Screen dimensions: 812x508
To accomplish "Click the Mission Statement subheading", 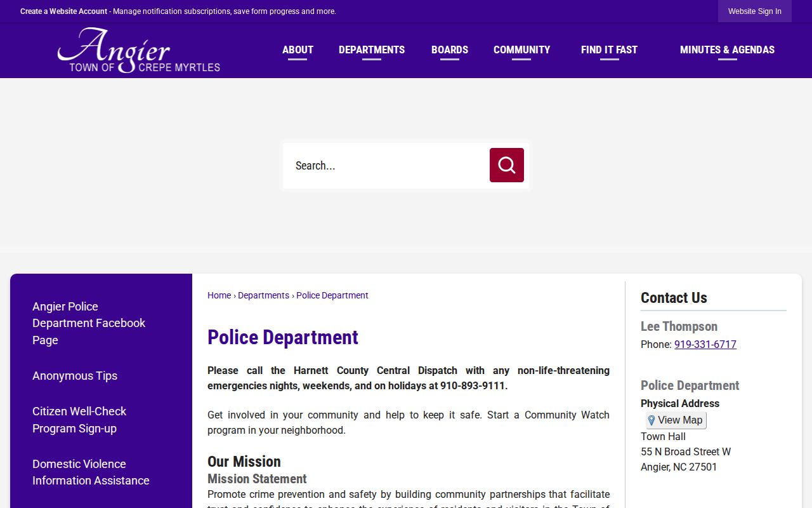I will pyautogui.click(x=257, y=479).
